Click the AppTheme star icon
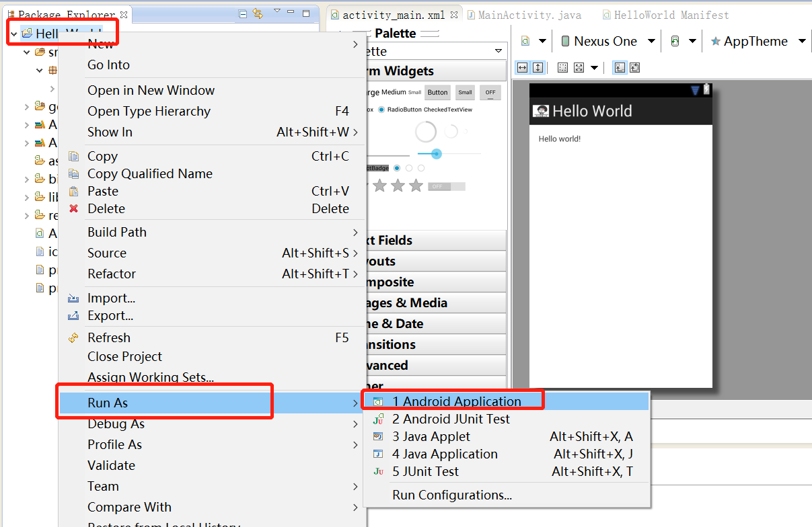 pos(716,41)
